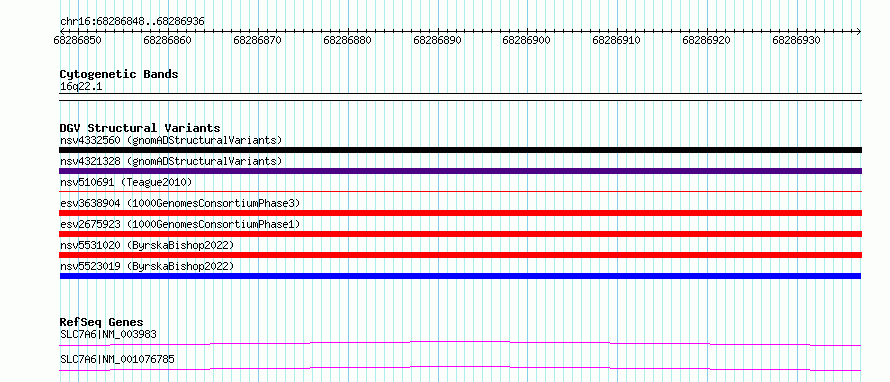Select the black nsv4332560 variant bar
The height and width of the screenshot is (382, 890).
(x=460, y=150)
